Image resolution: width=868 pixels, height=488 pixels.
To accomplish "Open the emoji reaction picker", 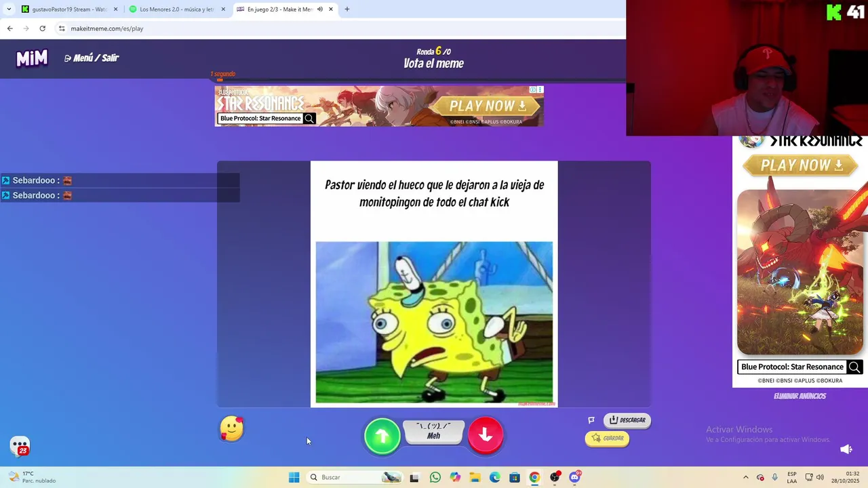I will click(x=232, y=429).
